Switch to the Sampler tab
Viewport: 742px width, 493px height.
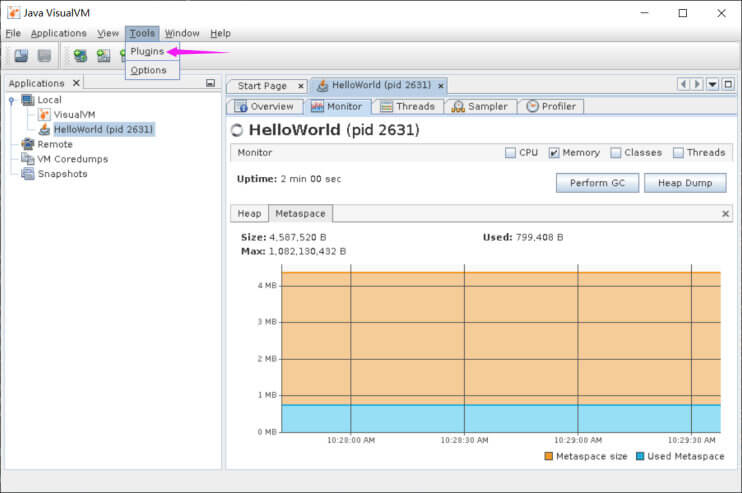coord(480,106)
